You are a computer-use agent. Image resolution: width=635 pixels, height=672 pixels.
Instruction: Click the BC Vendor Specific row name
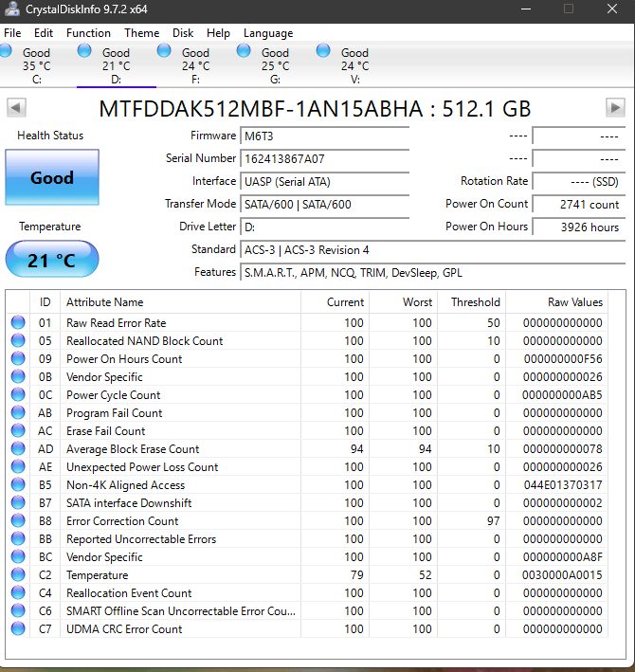coord(104,557)
